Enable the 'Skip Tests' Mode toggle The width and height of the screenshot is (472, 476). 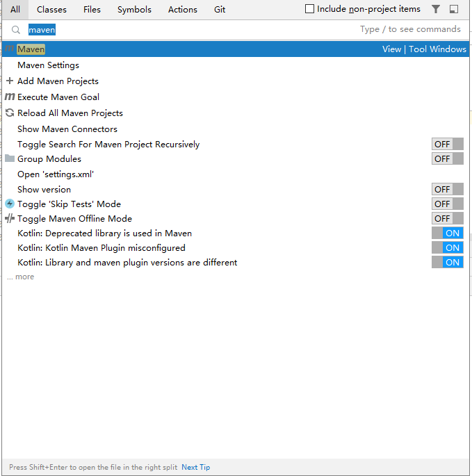[448, 204]
